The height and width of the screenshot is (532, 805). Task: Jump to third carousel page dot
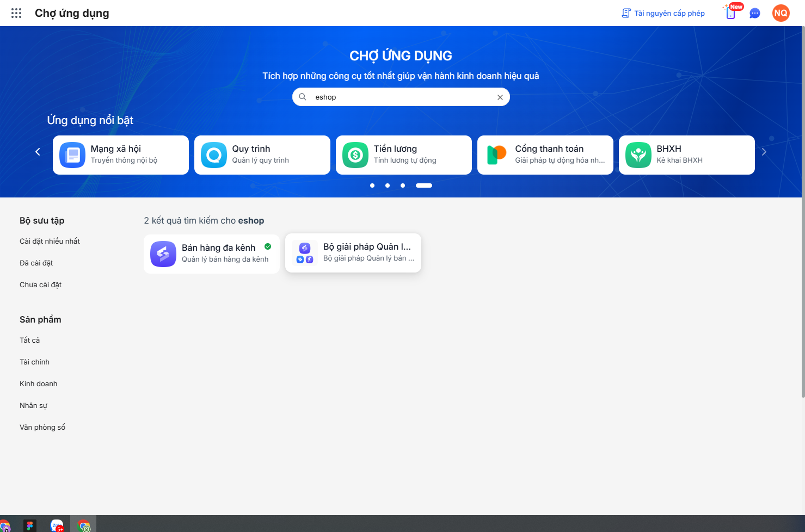click(x=403, y=185)
